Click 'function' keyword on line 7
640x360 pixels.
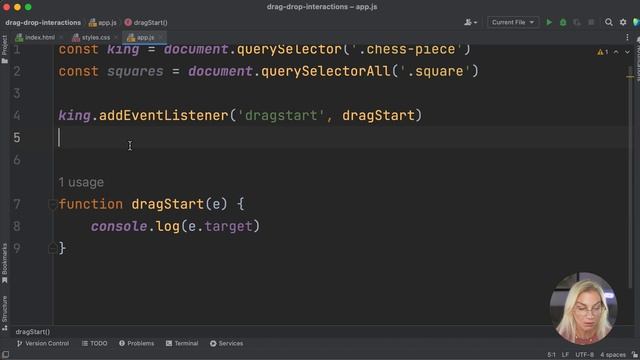pyautogui.click(x=91, y=204)
